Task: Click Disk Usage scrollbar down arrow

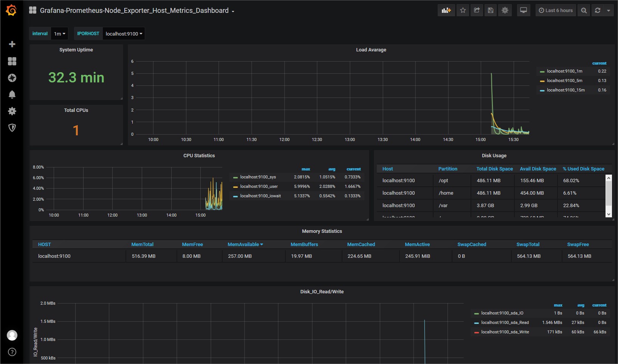Action: point(609,214)
